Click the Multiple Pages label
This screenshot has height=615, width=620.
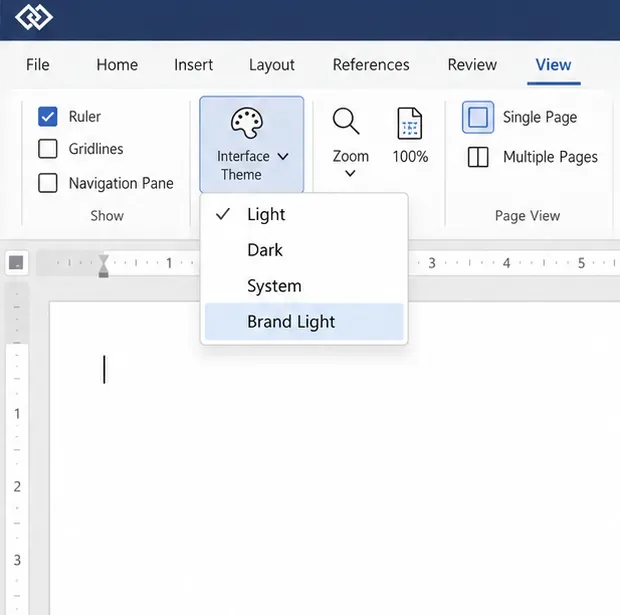(550, 157)
